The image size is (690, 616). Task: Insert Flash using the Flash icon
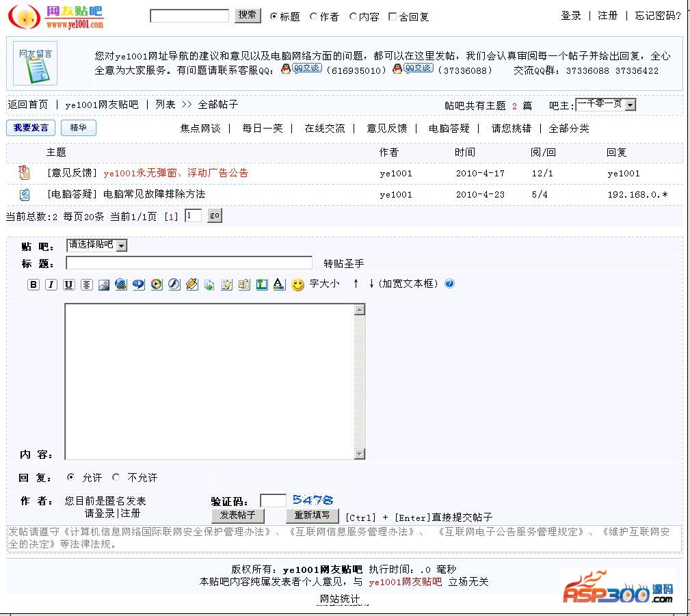click(x=174, y=284)
